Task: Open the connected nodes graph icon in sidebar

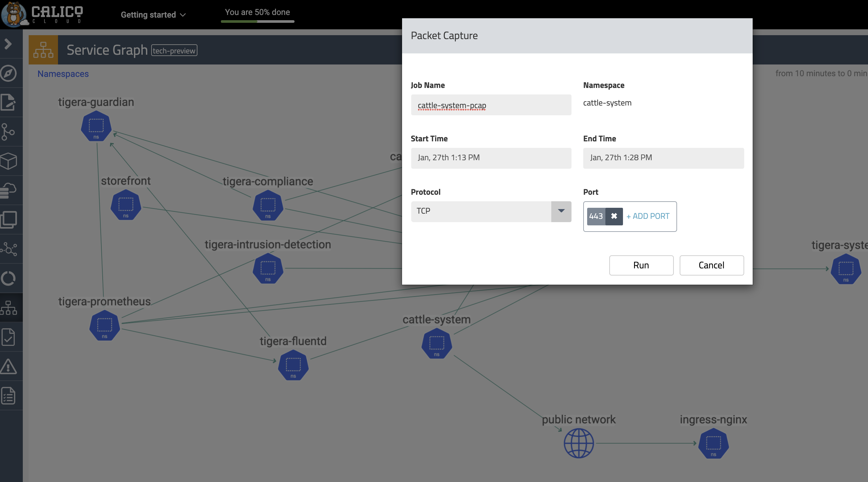Action: coord(8,249)
